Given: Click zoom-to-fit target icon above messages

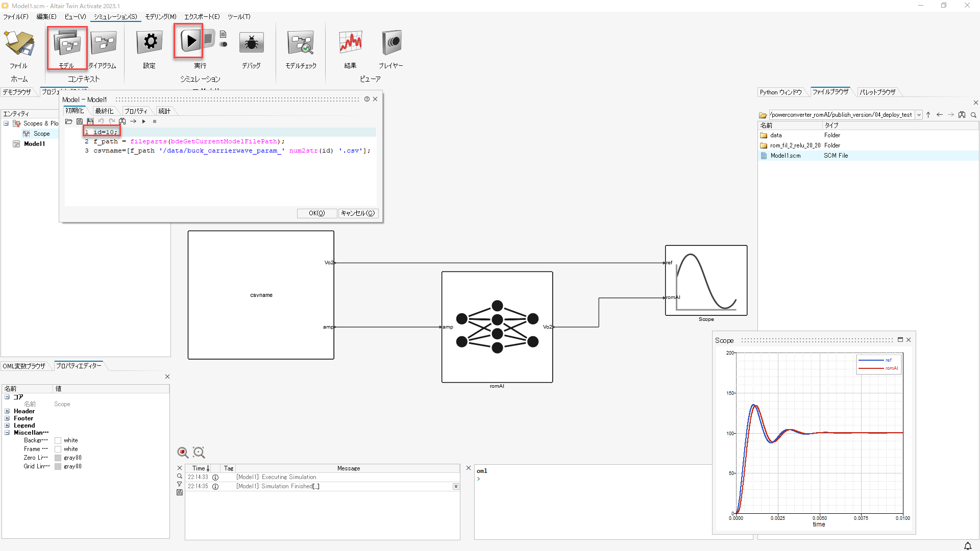Looking at the screenshot, I should tap(199, 453).
